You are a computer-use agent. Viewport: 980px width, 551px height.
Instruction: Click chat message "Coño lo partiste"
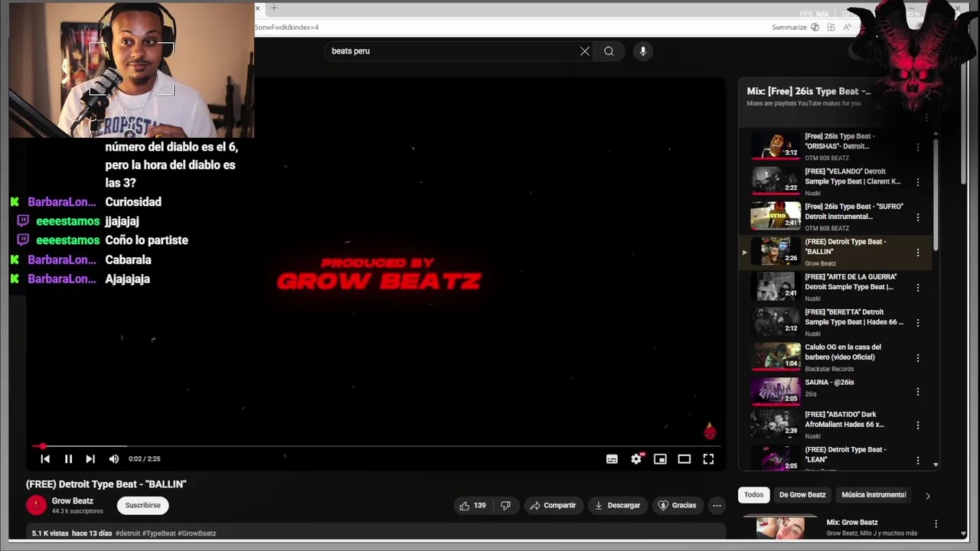[146, 240]
